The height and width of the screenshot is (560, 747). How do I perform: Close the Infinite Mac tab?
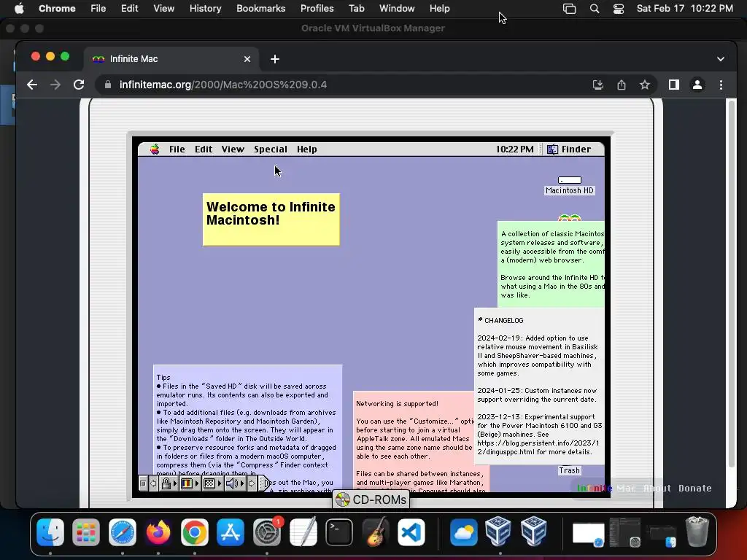247,59
